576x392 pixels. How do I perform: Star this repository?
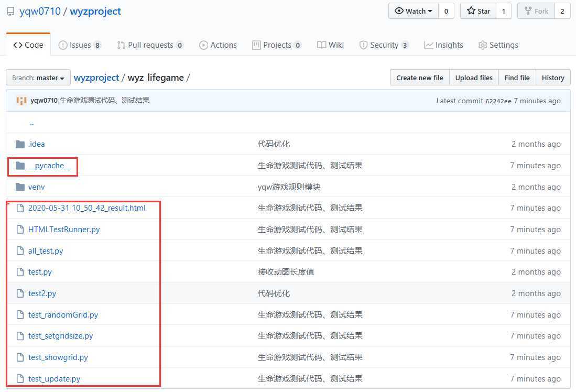[x=479, y=11]
